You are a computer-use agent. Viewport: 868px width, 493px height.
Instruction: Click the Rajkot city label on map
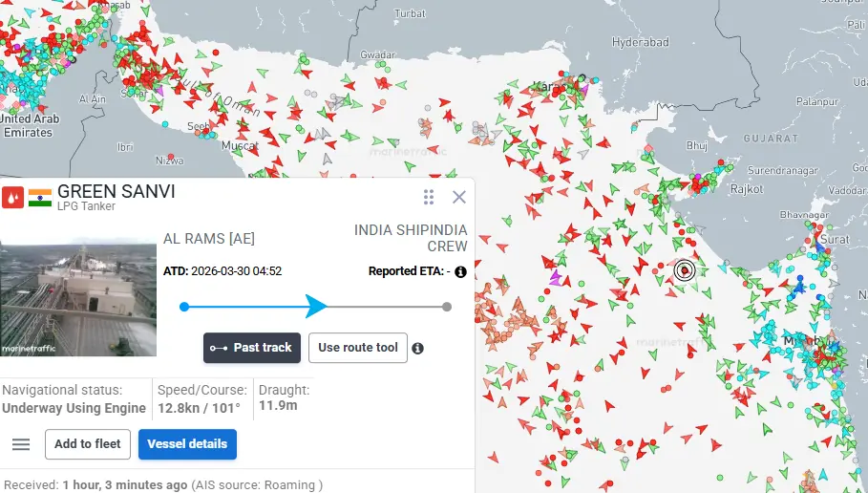pyautogui.click(x=746, y=189)
